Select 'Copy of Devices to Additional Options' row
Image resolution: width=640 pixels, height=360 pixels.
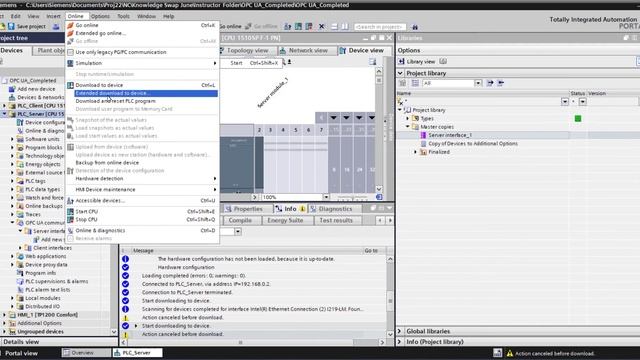coord(473,144)
